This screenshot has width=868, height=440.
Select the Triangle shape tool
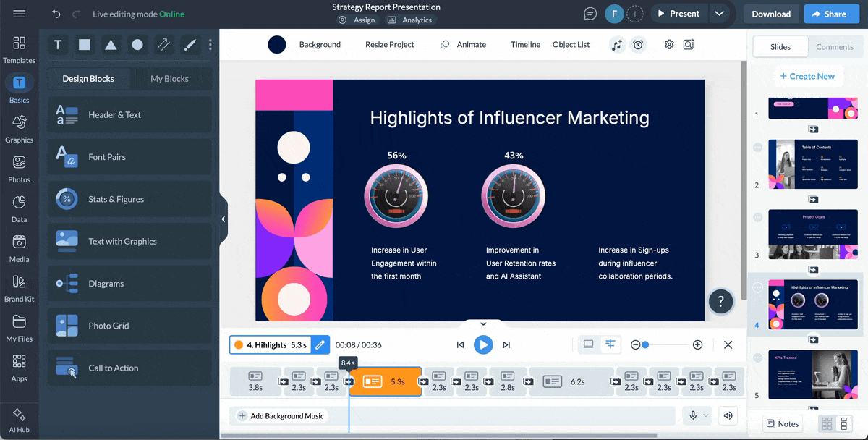pos(110,45)
